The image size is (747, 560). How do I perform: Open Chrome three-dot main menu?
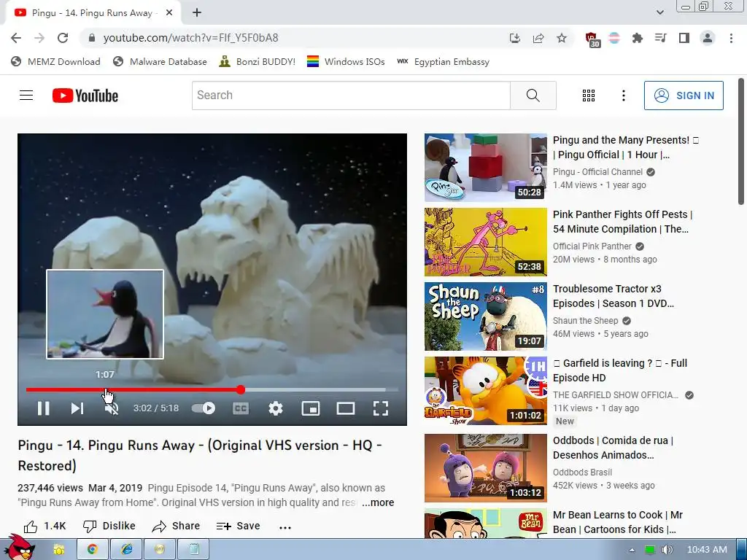731,38
